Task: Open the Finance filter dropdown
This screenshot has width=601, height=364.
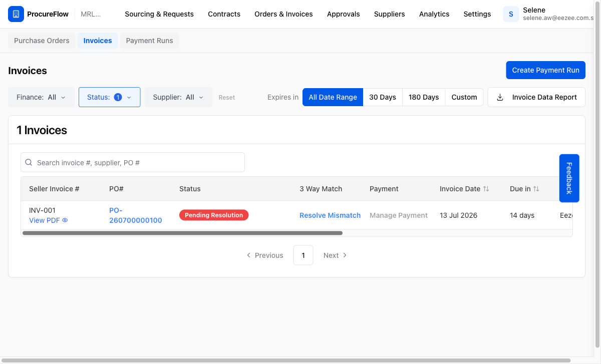Action: coord(41,97)
